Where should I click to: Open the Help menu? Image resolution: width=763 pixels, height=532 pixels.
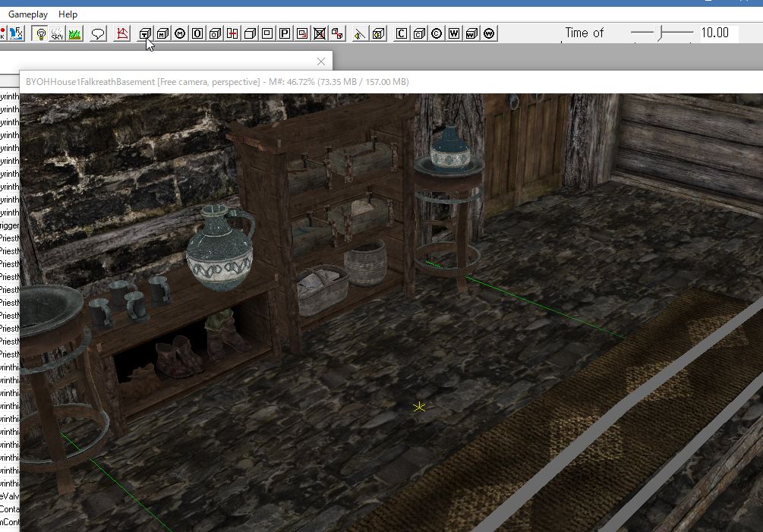pyautogui.click(x=68, y=14)
